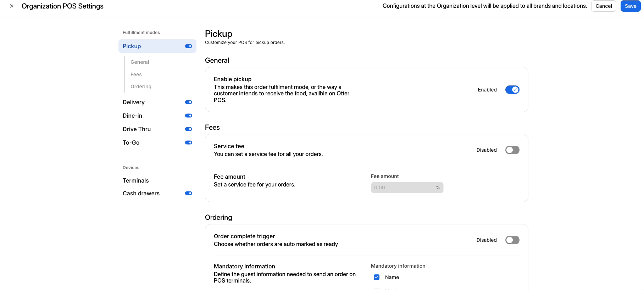The width and height of the screenshot is (644, 290).
Task: Save the POS settings
Action: [630, 6]
